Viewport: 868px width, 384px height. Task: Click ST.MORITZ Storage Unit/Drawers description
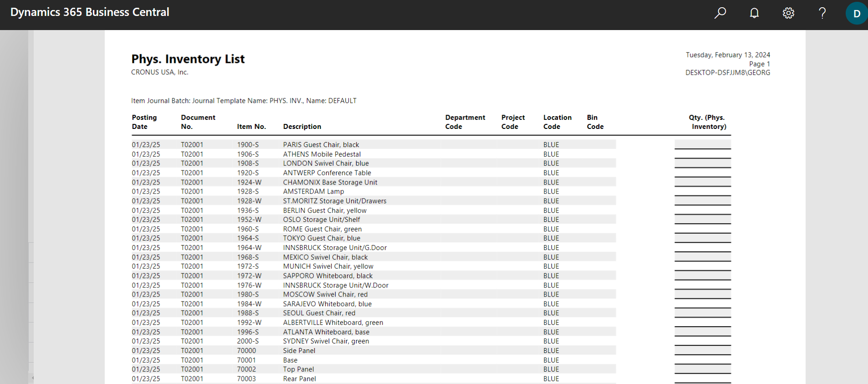tap(334, 201)
